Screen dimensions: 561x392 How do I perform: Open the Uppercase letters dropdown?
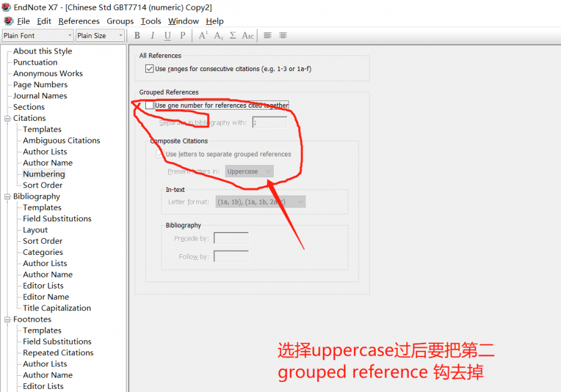(x=249, y=171)
